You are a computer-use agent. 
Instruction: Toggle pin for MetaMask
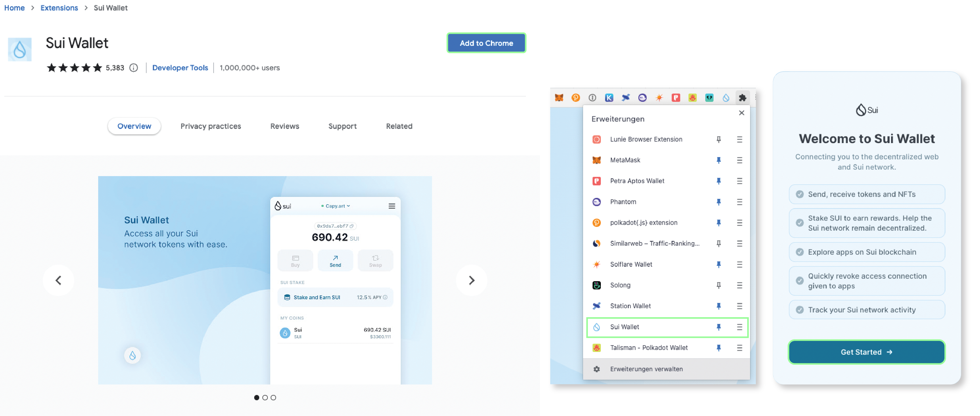(x=719, y=160)
